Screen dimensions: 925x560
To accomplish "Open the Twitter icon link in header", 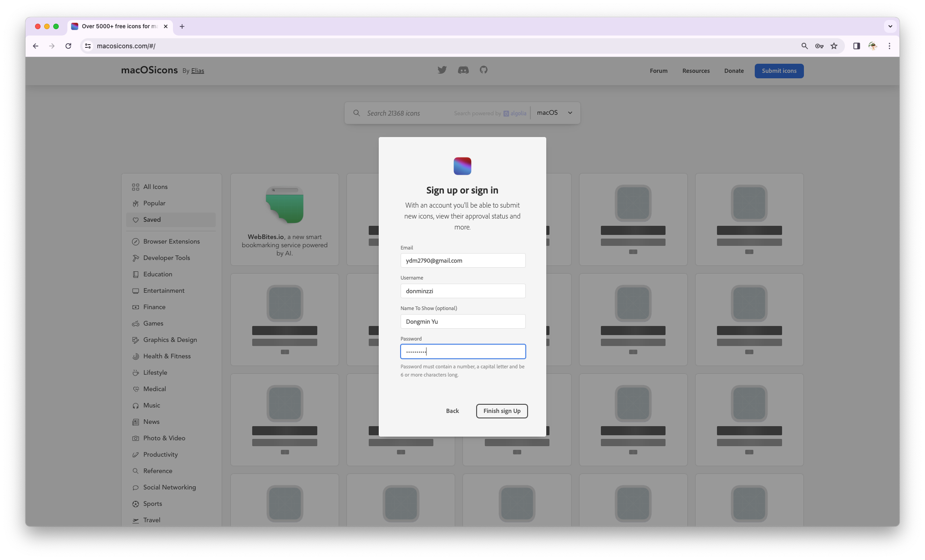I will click(442, 70).
